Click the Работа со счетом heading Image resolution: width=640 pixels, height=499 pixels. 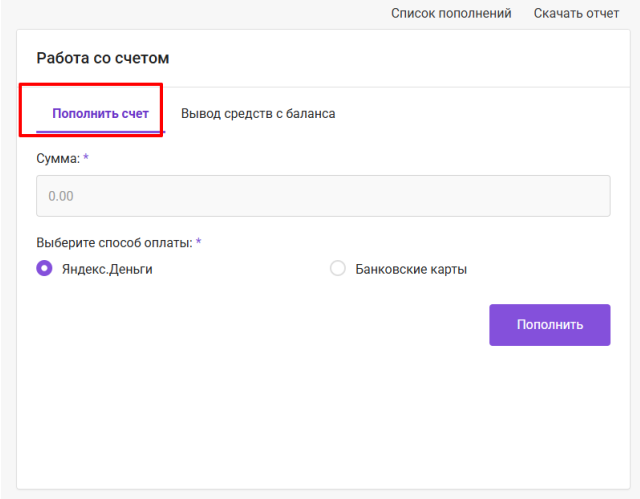[x=103, y=58]
